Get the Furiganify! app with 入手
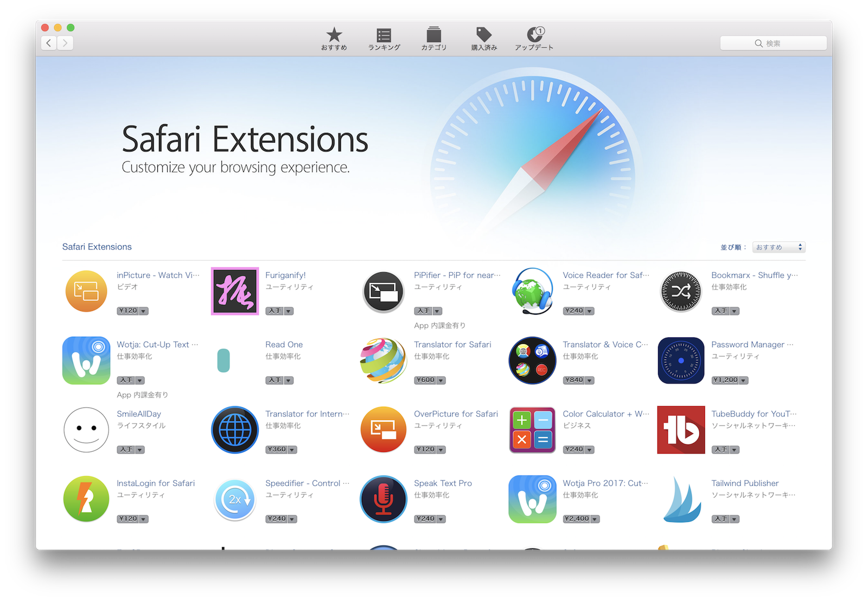 click(x=275, y=311)
